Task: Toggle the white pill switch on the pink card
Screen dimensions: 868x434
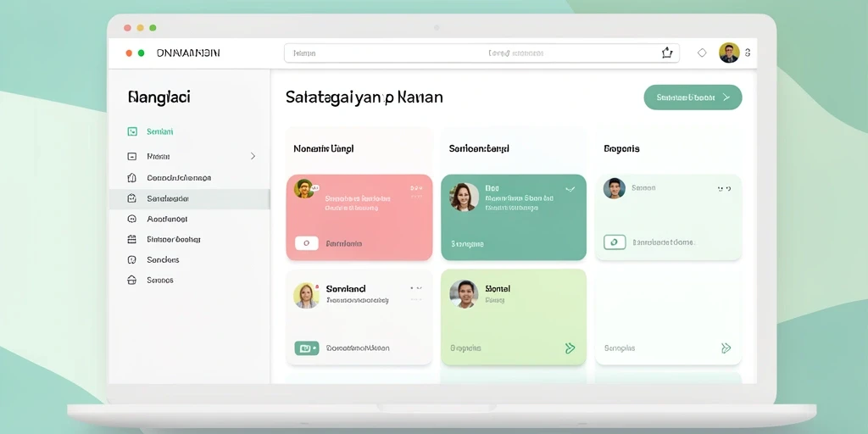Action: click(x=307, y=243)
